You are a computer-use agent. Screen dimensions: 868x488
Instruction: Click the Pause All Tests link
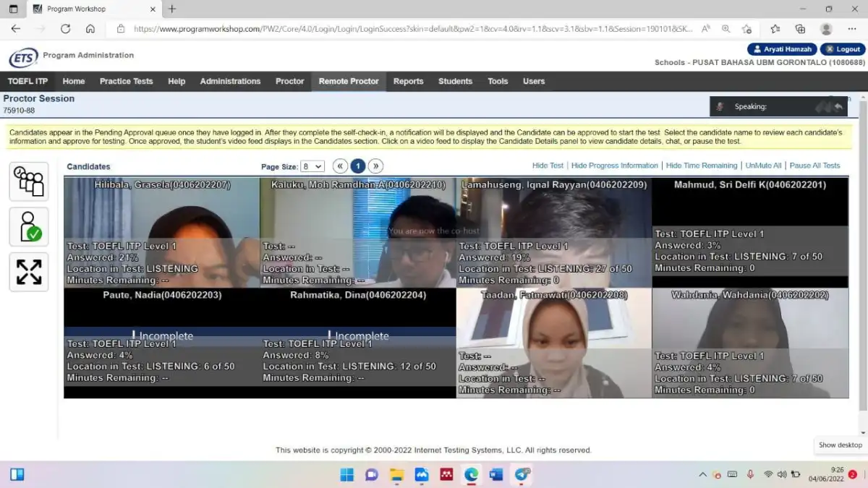click(x=814, y=165)
